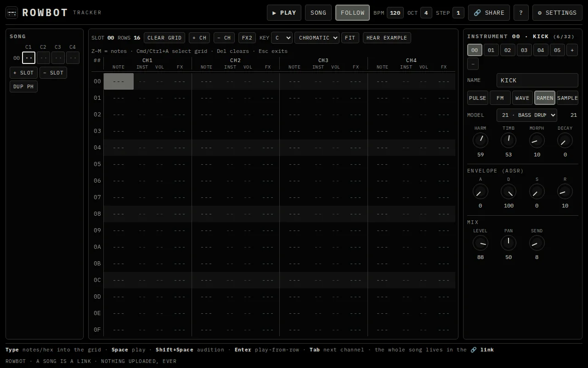Click the envelope Attack knob
The image size is (588, 368).
tap(481, 191)
